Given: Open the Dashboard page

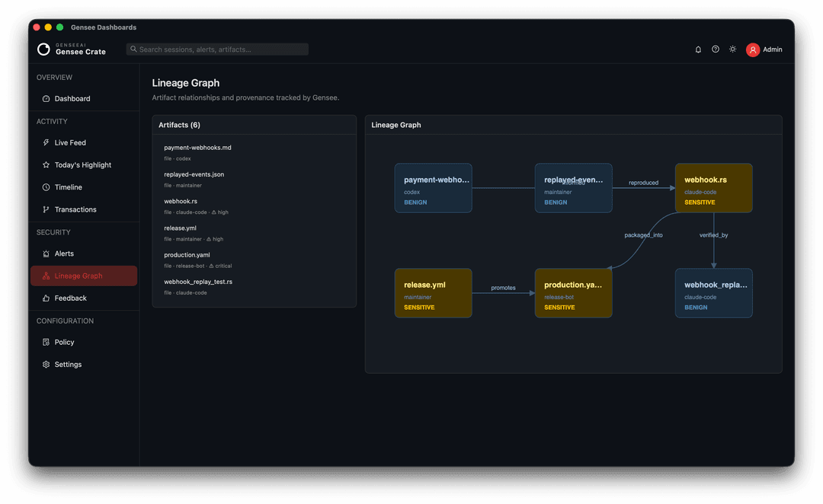Looking at the screenshot, I should (84, 99).
